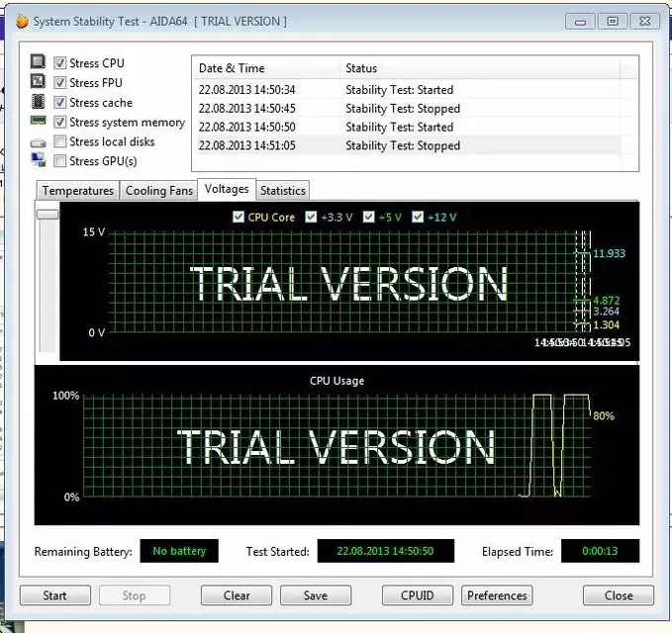Open Preferences
The height and width of the screenshot is (633, 672).
(497, 595)
